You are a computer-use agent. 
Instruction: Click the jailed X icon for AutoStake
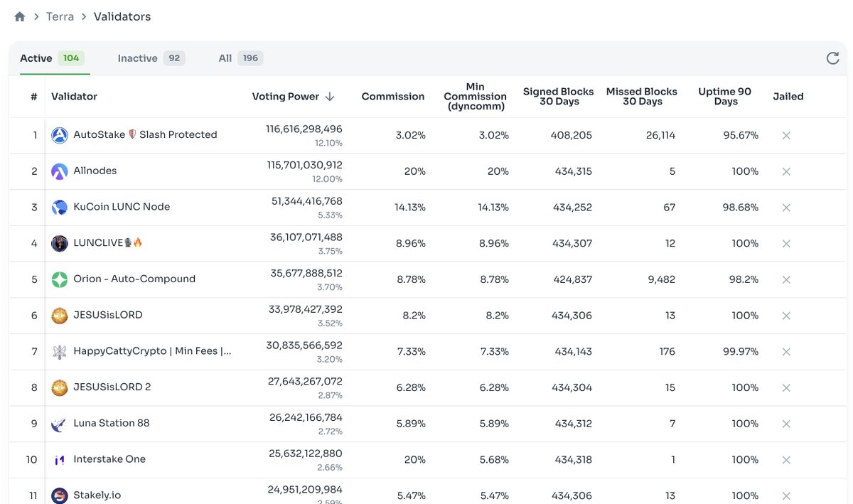[786, 134]
